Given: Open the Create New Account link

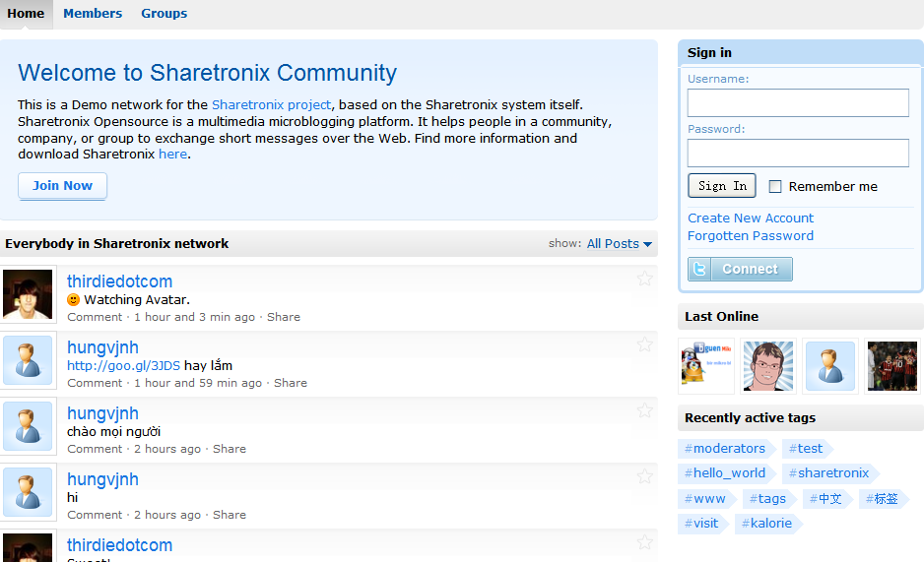Looking at the screenshot, I should tap(751, 218).
